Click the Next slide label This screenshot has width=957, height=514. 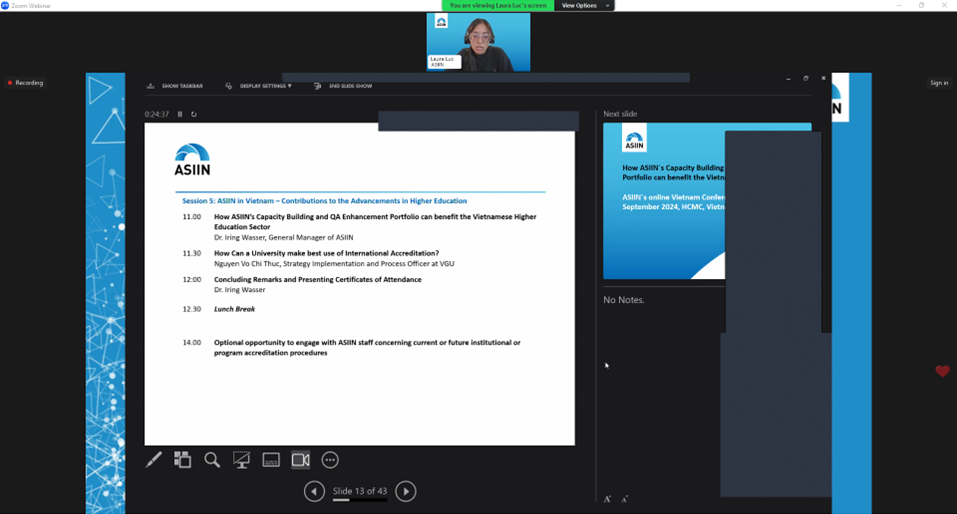[620, 114]
